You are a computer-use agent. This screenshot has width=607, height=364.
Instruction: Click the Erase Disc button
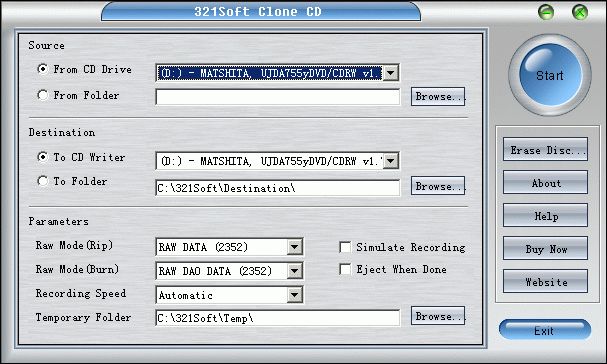coord(545,149)
